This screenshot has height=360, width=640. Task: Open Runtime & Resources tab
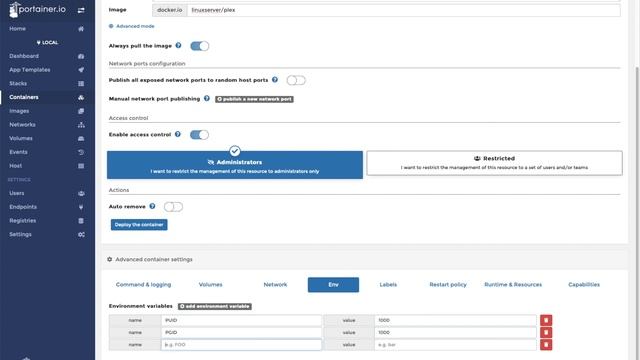pos(513,284)
